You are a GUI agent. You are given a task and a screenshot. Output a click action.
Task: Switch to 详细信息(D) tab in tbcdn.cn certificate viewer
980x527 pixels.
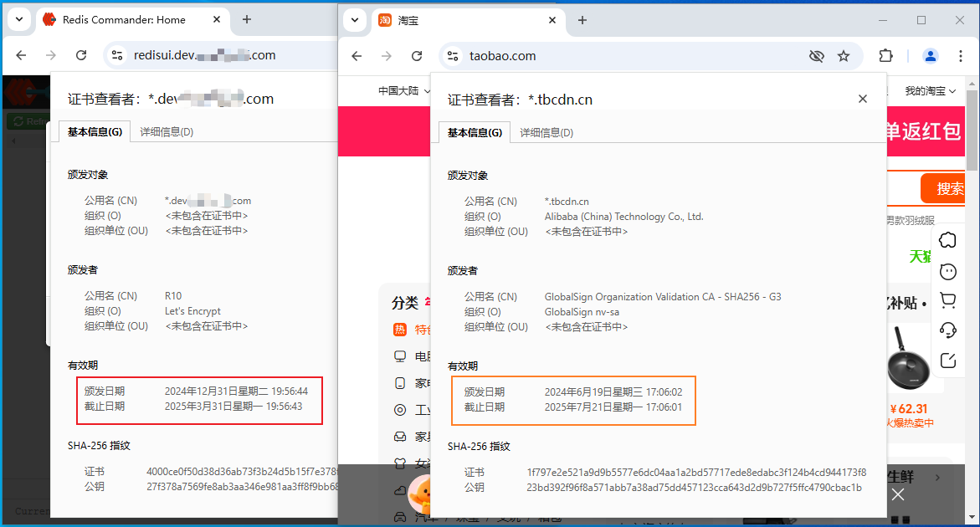[x=546, y=132]
